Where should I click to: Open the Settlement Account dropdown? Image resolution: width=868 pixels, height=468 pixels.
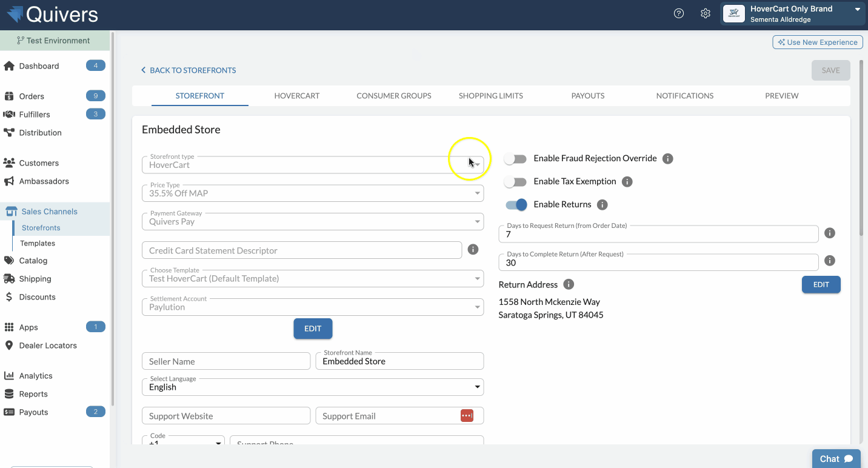coord(313,307)
